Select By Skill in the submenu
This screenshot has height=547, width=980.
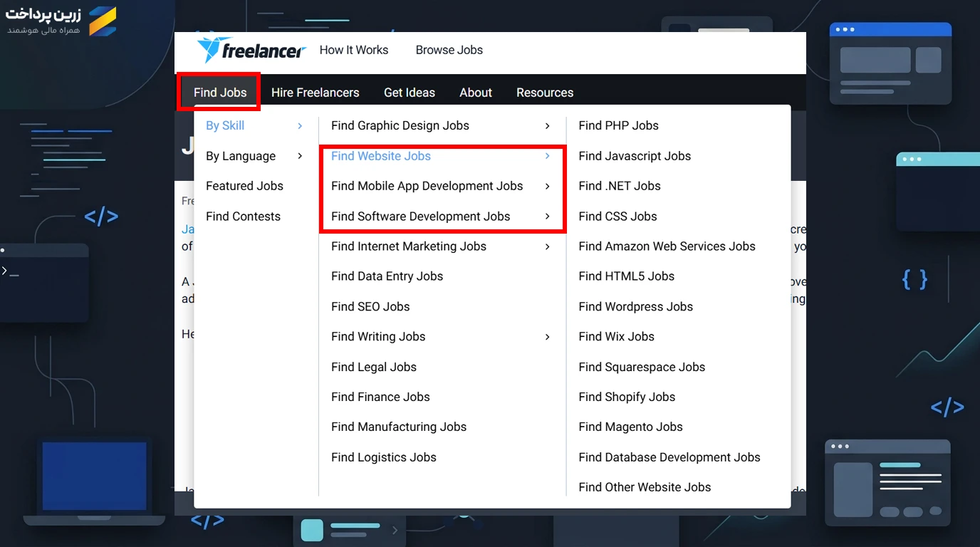point(225,125)
